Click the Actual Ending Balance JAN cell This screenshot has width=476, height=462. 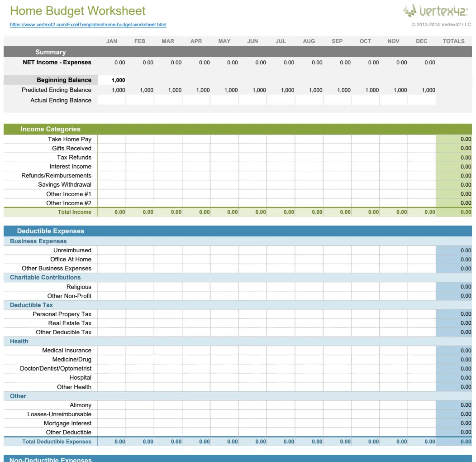(x=112, y=100)
